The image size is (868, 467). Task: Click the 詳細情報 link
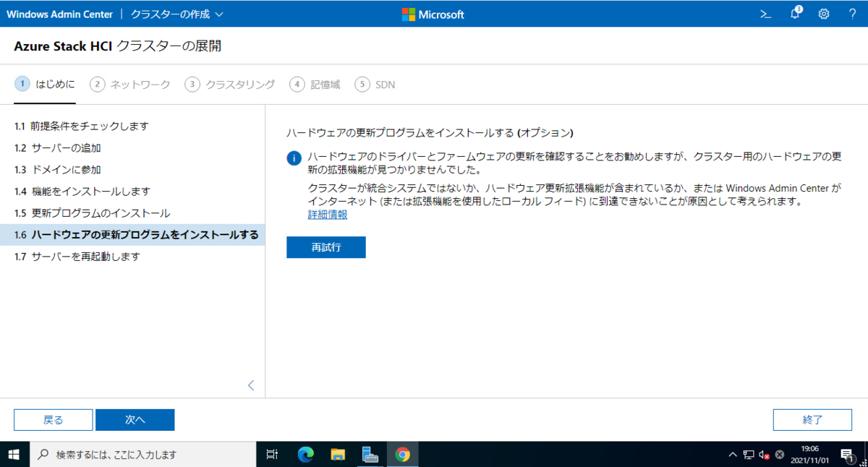(328, 215)
